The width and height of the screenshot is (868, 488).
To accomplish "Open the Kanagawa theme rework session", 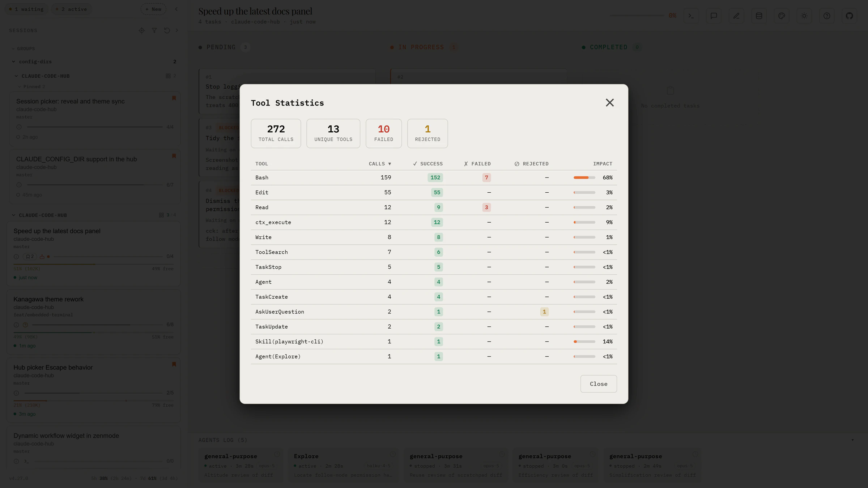I will [94, 322].
